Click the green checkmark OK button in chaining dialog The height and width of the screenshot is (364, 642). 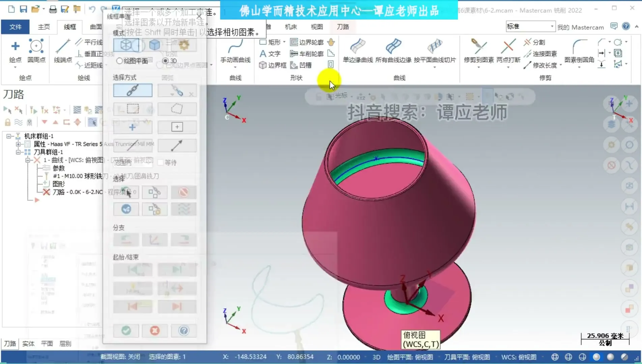[126, 330]
